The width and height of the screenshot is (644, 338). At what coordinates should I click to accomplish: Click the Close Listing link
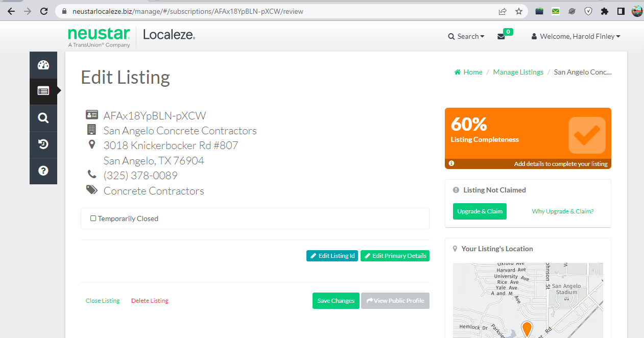coord(103,301)
